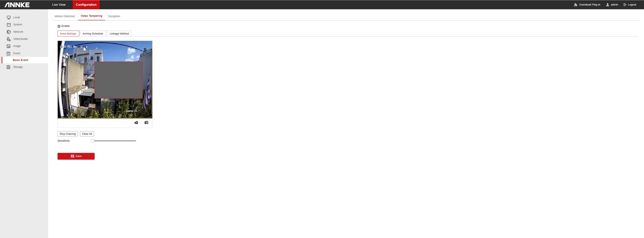This screenshot has height=238, width=644.
Task: Click the Image icon in sidebar
Action: tap(8, 46)
